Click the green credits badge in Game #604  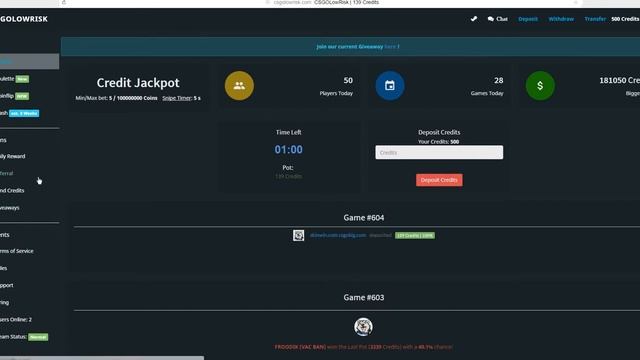pyautogui.click(x=415, y=236)
